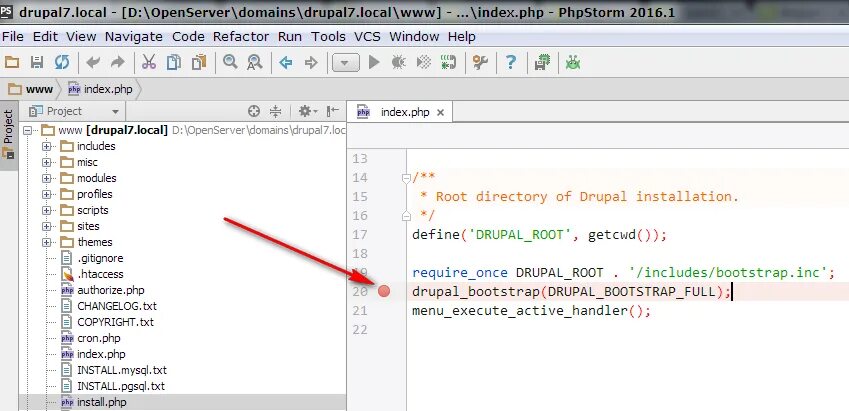Open the run configuration dropdown

click(346, 63)
